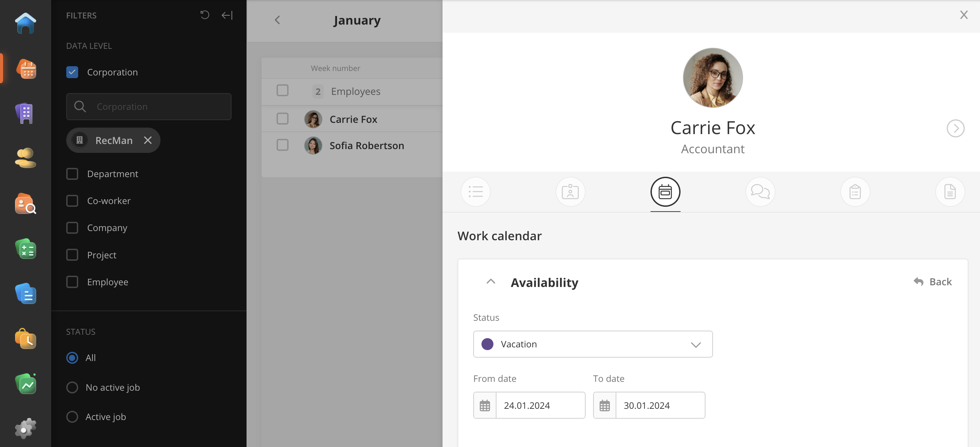Select the No active job radio

(x=72, y=387)
